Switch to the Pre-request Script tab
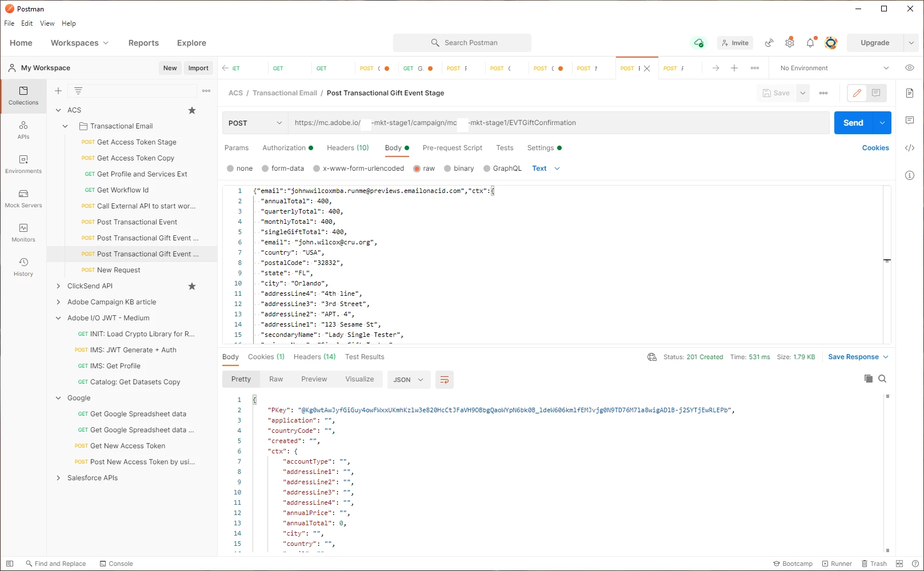Image resolution: width=924 pixels, height=571 pixels. 453,148
